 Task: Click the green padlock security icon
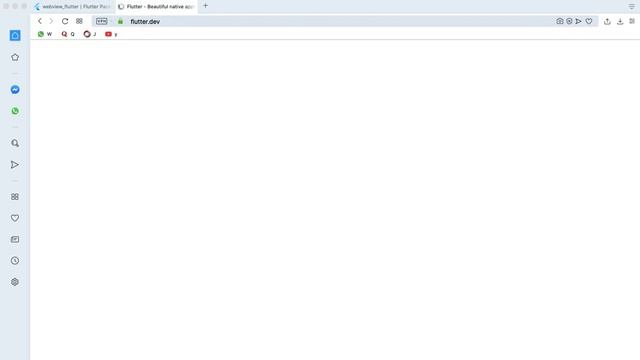point(120,21)
